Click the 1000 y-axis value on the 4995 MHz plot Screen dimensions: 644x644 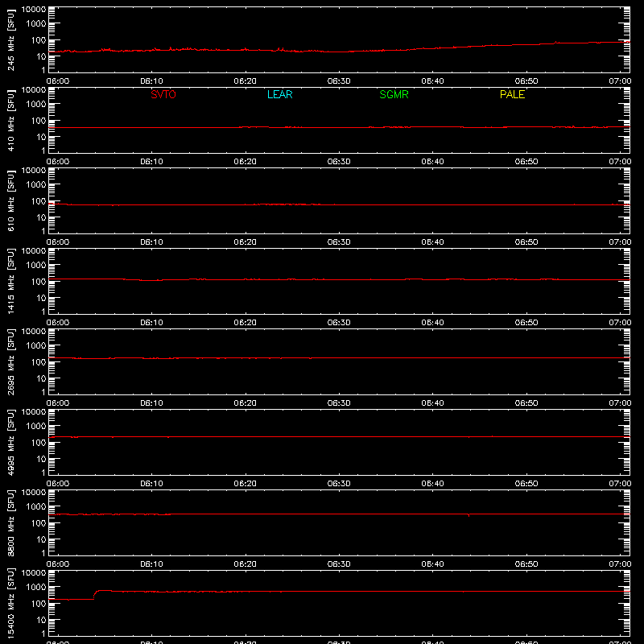click(36, 427)
